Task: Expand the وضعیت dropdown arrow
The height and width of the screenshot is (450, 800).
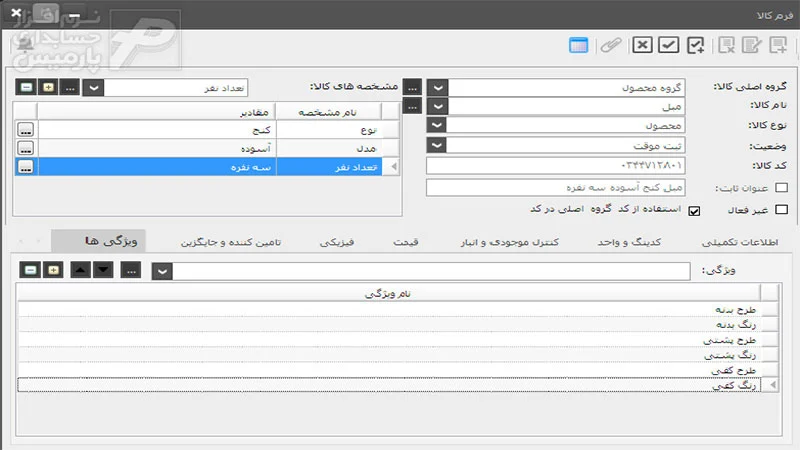Action: coord(437,145)
